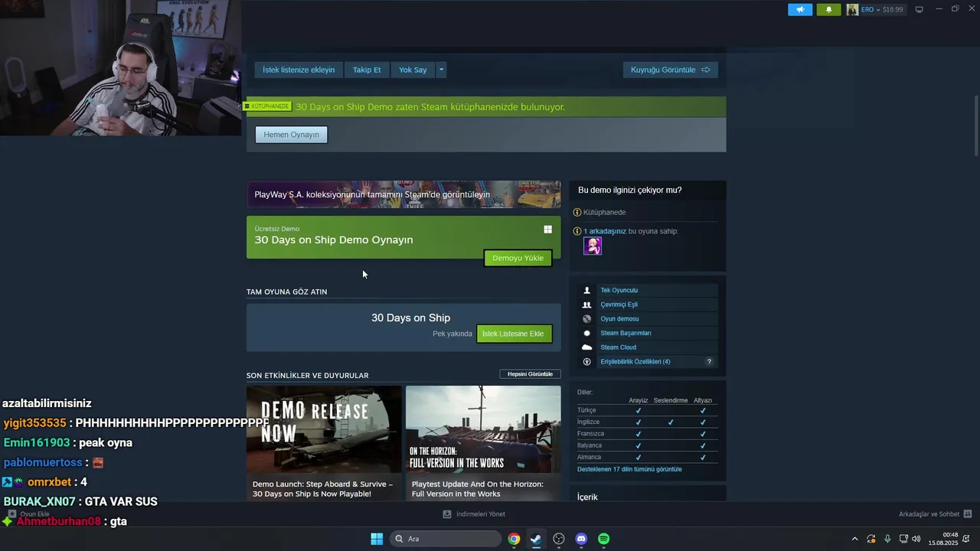Click the Kütüphanede info icon in sidebar
980x551 pixels.
pyautogui.click(x=577, y=212)
